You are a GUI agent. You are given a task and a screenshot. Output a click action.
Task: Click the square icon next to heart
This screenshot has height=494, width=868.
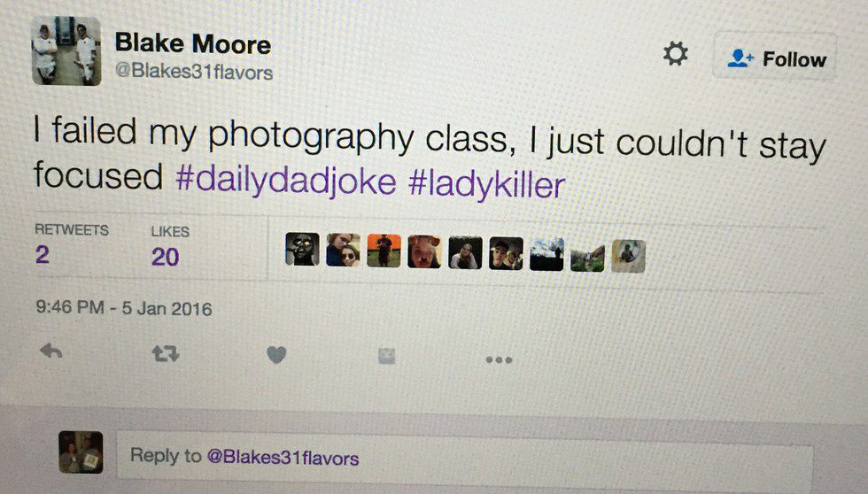(386, 356)
